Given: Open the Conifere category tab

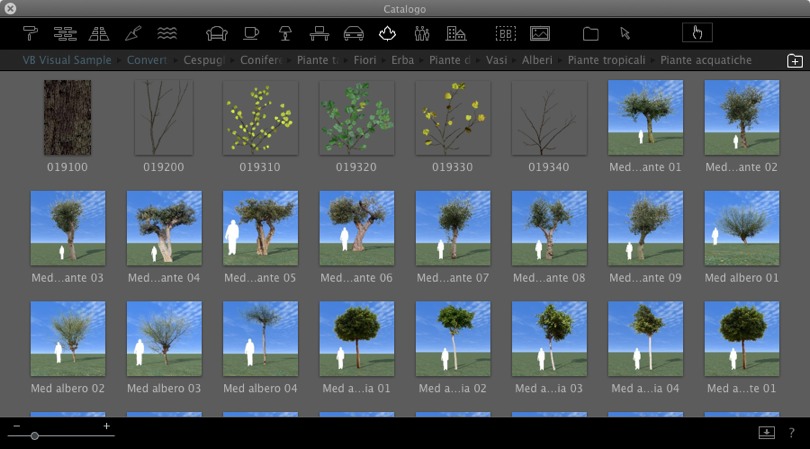Looking at the screenshot, I should tap(260, 60).
